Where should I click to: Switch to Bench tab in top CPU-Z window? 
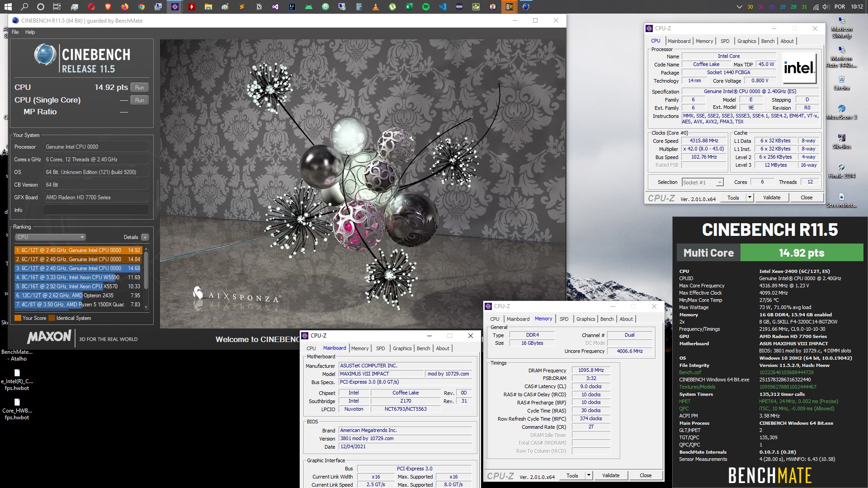tap(768, 41)
